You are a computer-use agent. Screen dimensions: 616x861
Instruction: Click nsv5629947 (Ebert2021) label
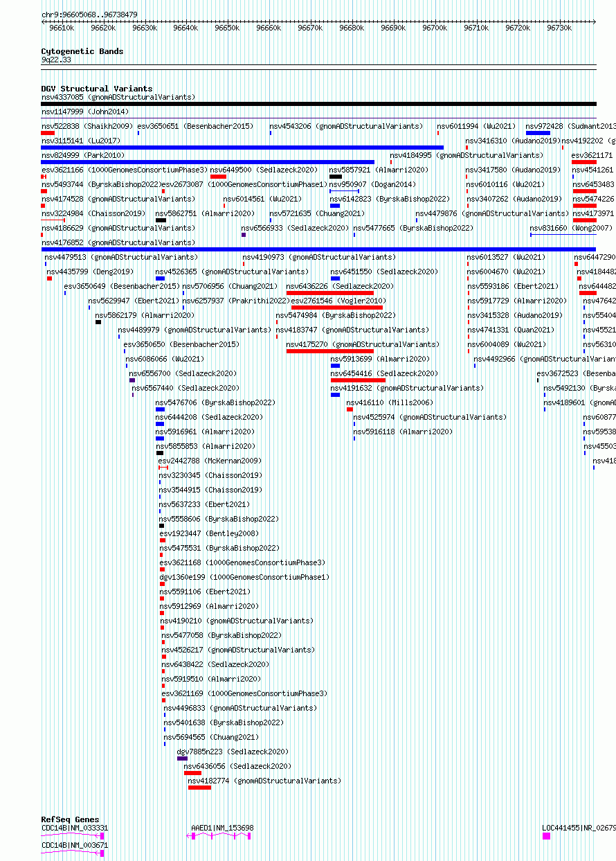click(134, 301)
